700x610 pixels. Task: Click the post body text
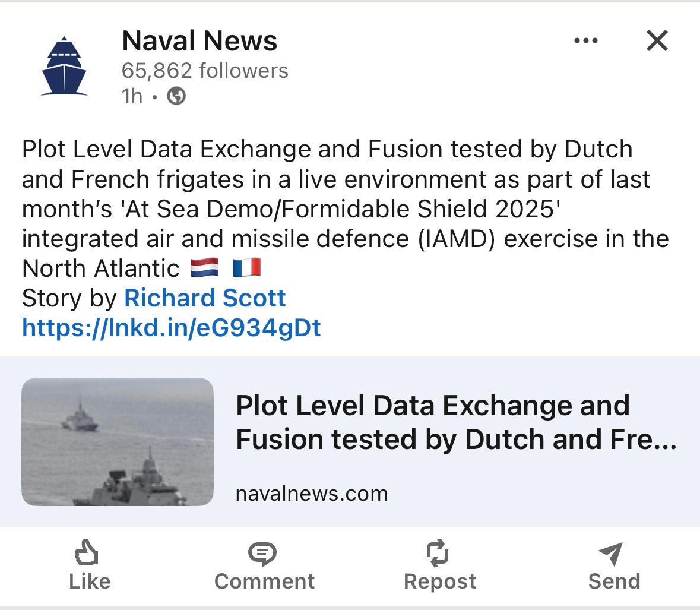(x=346, y=208)
